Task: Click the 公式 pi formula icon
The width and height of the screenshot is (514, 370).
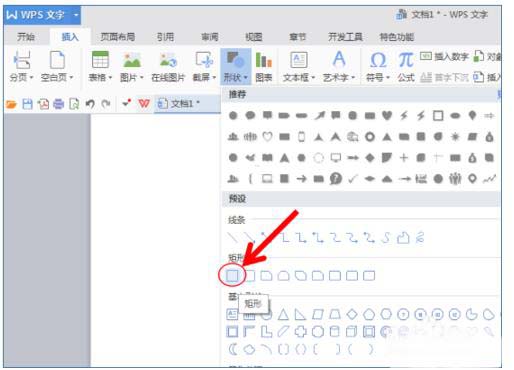Action: pyautogui.click(x=406, y=60)
